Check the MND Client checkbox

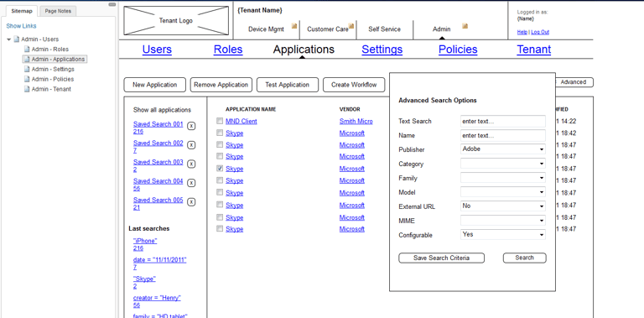221,121
